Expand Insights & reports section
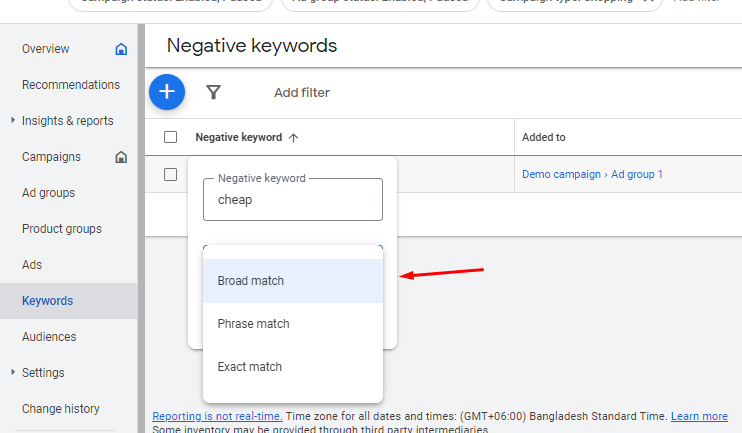742x433 pixels. coord(12,121)
